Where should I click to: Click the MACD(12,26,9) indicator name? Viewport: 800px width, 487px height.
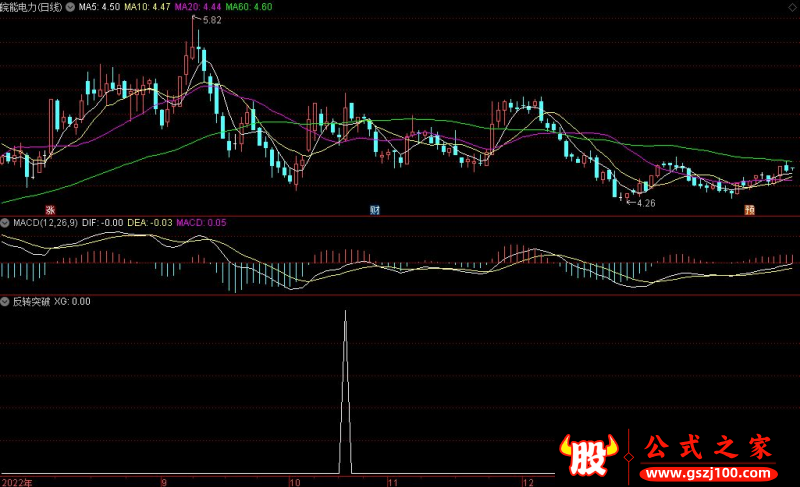pos(45,223)
